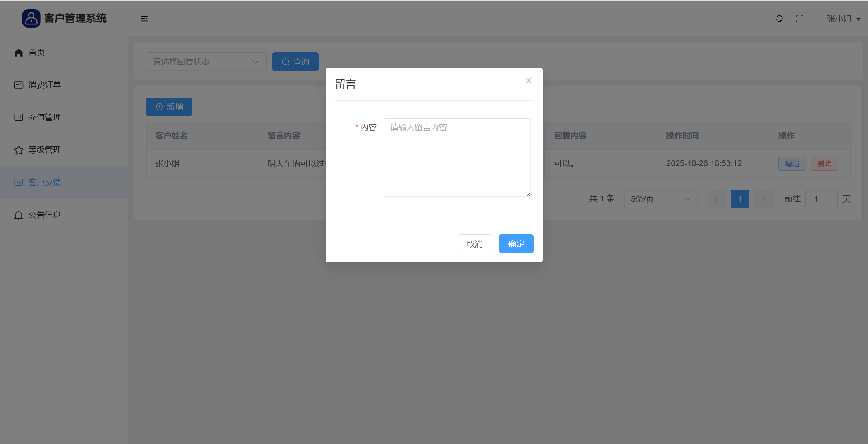
Task: Select 等级管理 star menu item
Action: coord(44,150)
